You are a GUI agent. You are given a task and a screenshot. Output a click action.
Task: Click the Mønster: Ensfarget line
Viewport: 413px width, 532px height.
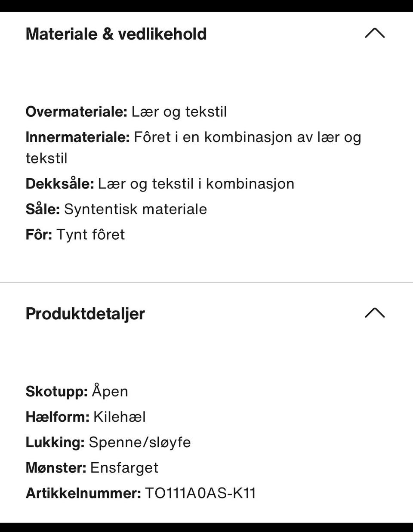tap(92, 468)
